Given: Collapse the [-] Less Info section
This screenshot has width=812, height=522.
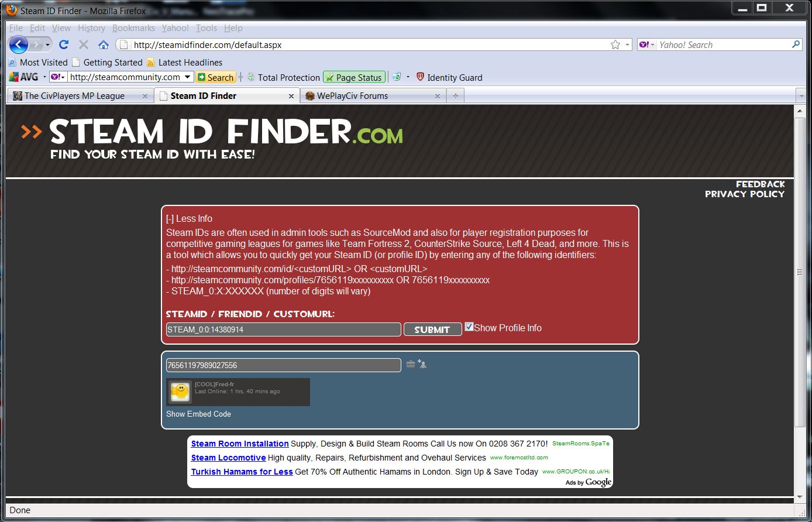Looking at the screenshot, I should click(x=189, y=218).
